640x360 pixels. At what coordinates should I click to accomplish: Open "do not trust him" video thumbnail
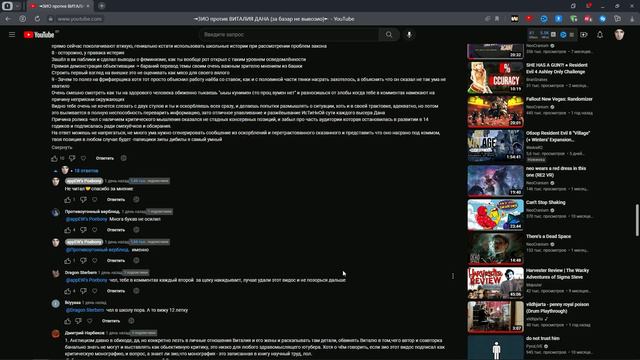(496, 348)
